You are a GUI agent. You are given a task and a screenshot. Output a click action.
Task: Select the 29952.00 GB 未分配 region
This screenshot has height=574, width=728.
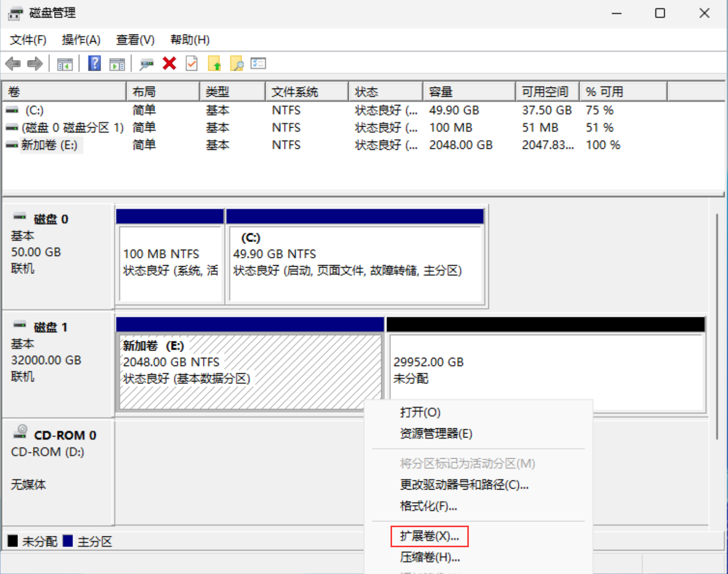pyautogui.click(x=546, y=363)
